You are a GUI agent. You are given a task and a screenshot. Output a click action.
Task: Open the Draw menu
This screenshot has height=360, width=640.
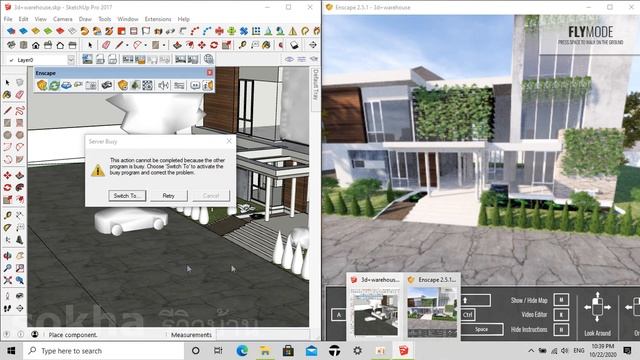pyautogui.click(x=85, y=19)
